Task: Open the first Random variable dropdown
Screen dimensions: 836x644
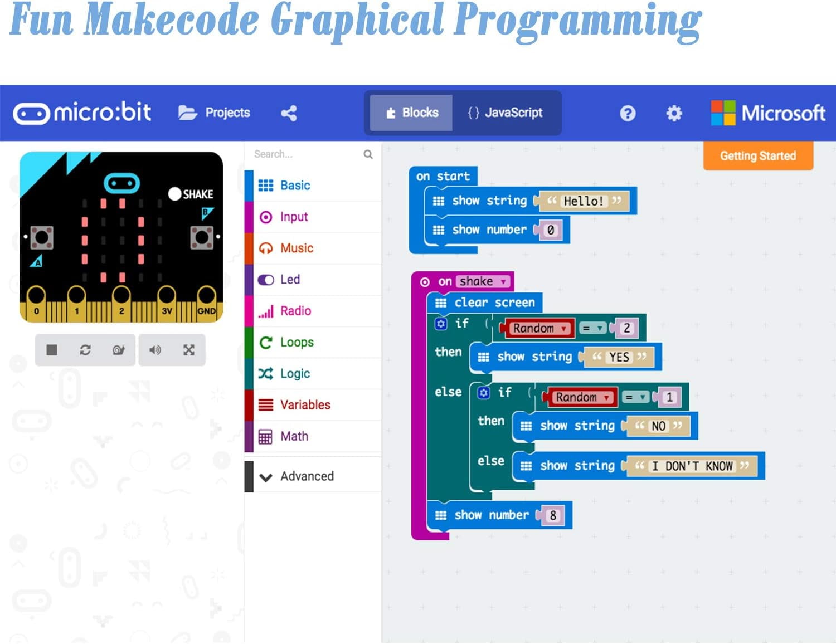Action: click(563, 329)
